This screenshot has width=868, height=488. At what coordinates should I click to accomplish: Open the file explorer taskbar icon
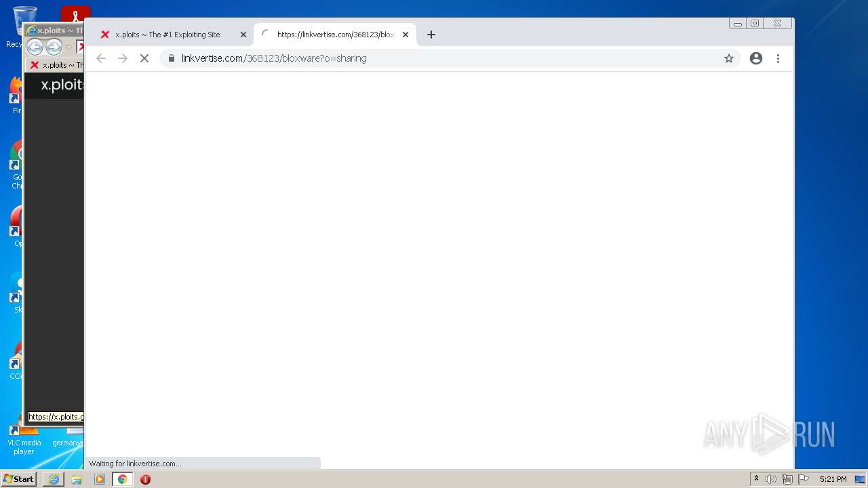tap(77, 479)
